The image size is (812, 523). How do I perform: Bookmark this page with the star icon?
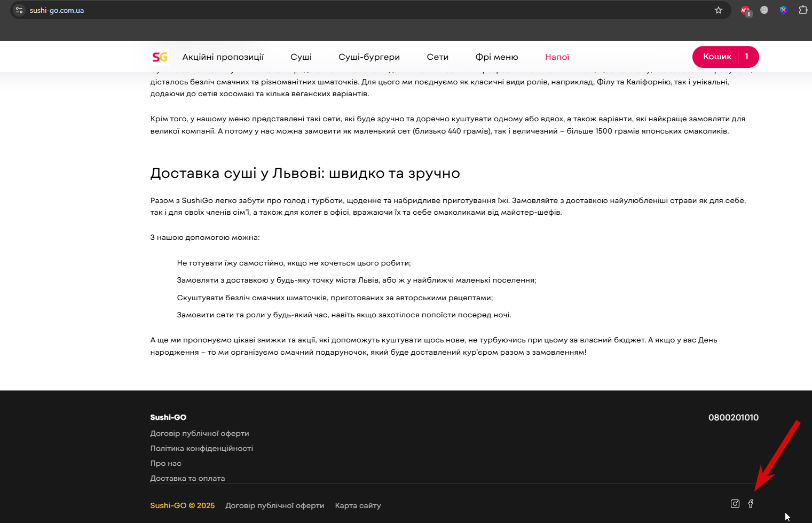[719, 10]
